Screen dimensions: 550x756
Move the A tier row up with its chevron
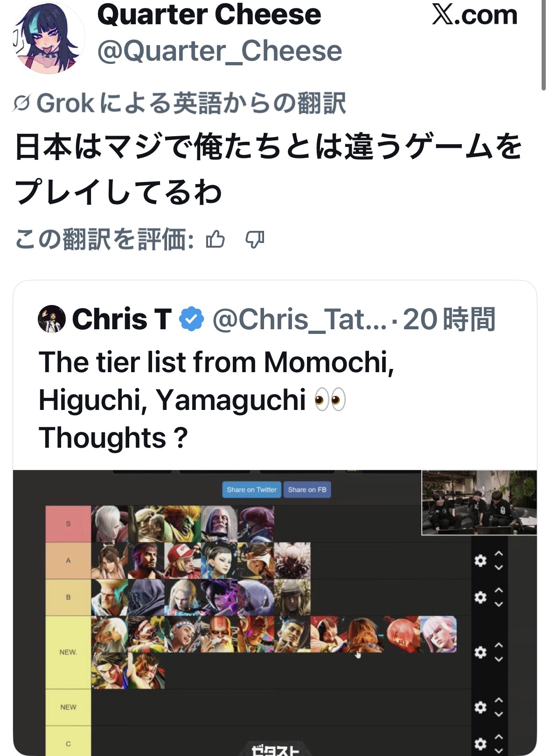point(499,554)
